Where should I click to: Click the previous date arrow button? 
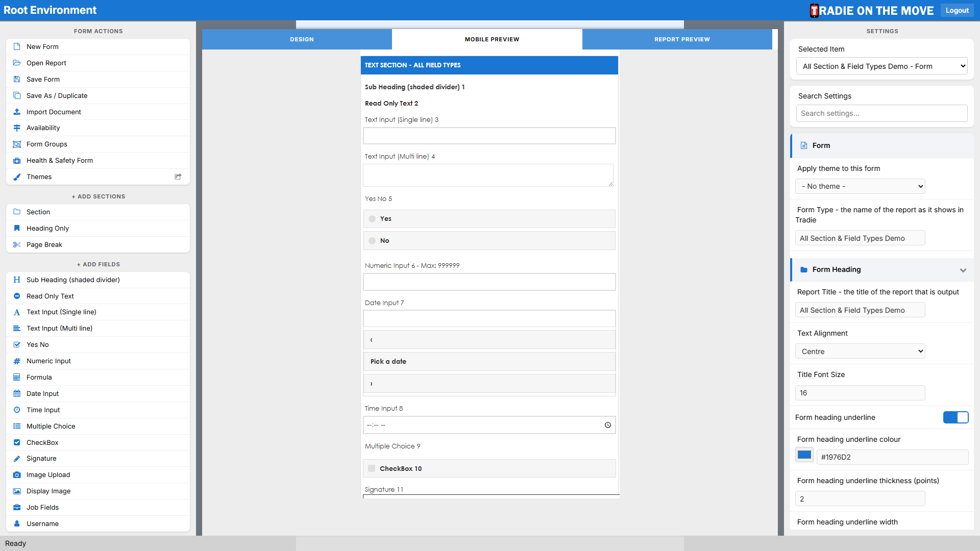(489, 340)
